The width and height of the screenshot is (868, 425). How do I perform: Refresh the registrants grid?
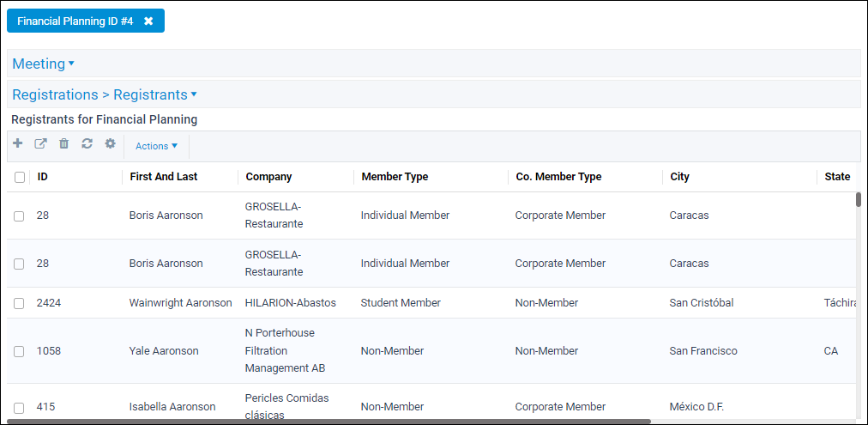[x=87, y=143]
